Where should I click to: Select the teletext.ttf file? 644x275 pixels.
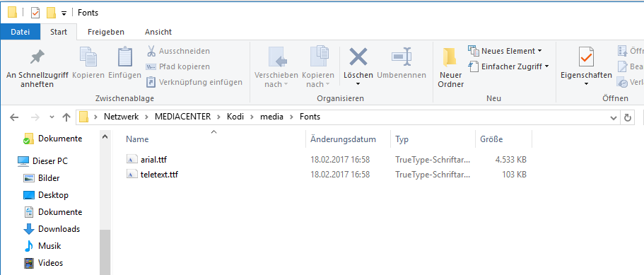tap(159, 175)
